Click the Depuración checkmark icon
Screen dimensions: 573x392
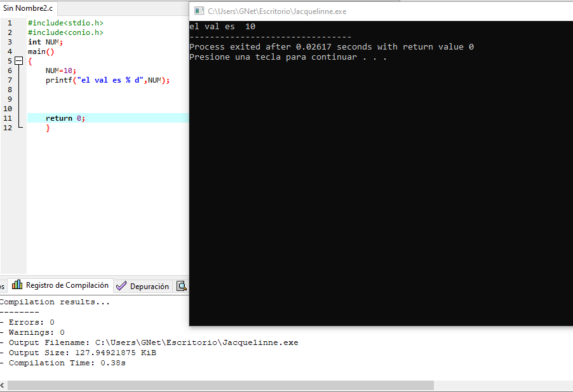coord(121,286)
